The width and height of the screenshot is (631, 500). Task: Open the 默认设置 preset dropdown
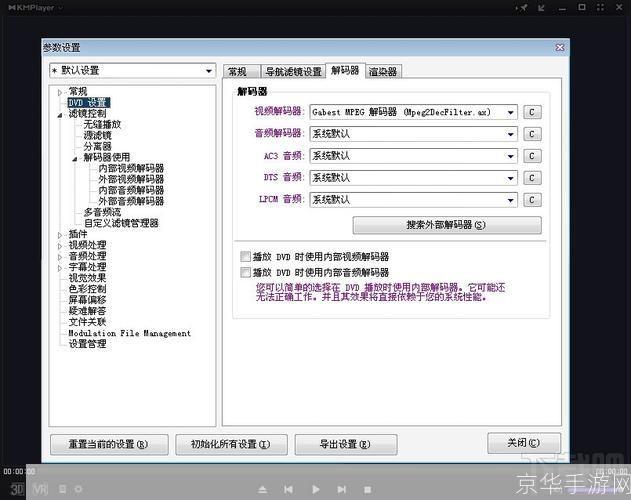tap(132, 71)
